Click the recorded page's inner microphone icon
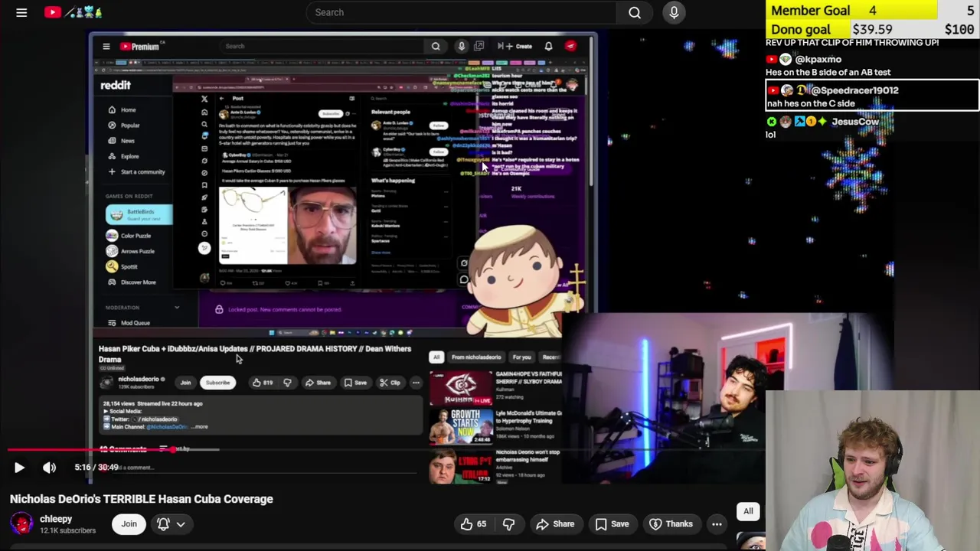 pyautogui.click(x=462, y=47)
